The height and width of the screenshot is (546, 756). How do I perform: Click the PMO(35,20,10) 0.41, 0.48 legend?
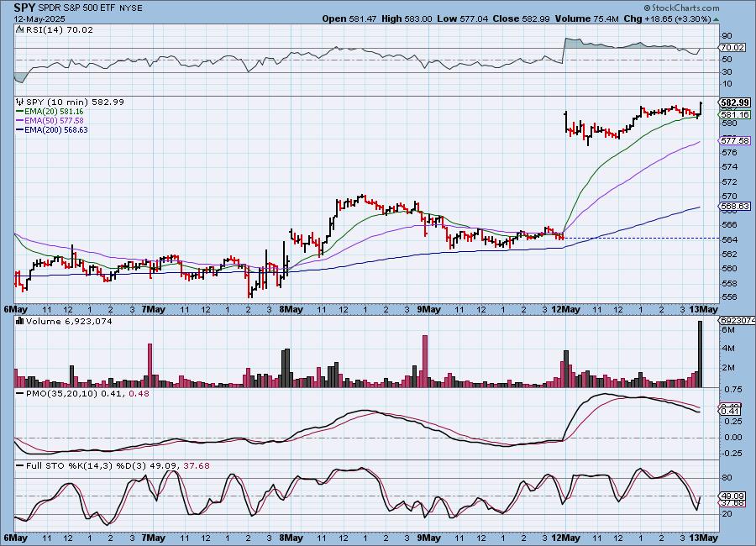pyautogui.click(x=87, y=394)
